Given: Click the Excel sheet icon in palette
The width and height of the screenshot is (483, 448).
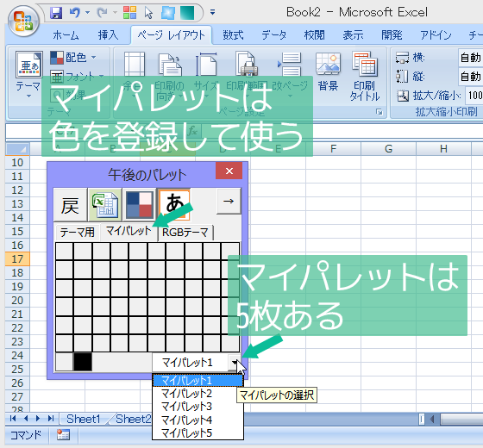Looking at the screenshot, I should (x=104, y=205).
